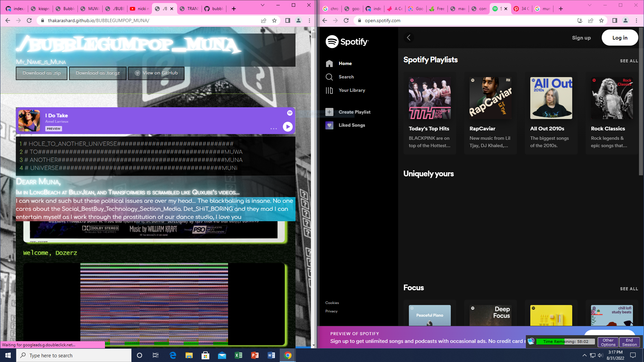
Task: Click the Log in button
Action: point(620,38)
